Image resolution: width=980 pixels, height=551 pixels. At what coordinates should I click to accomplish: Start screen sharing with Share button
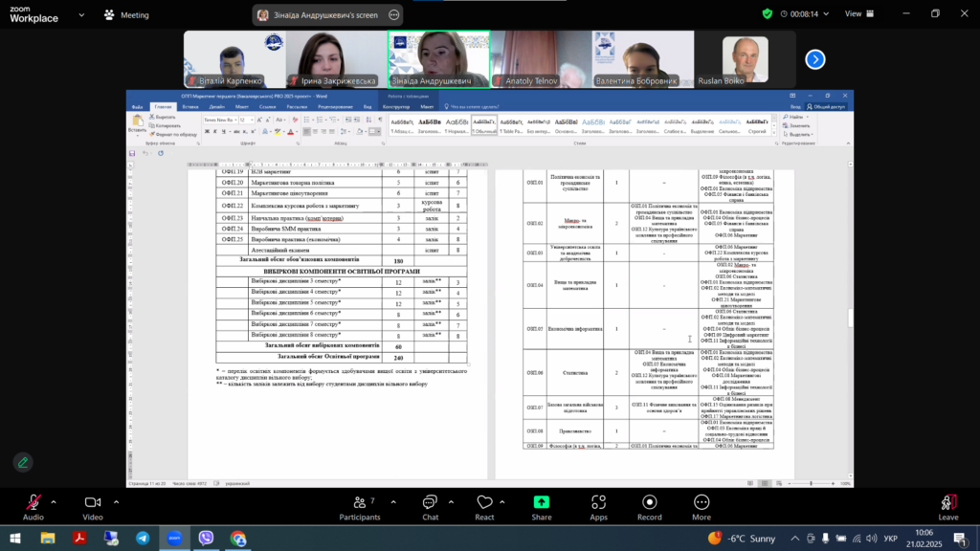tap(542, 507)
